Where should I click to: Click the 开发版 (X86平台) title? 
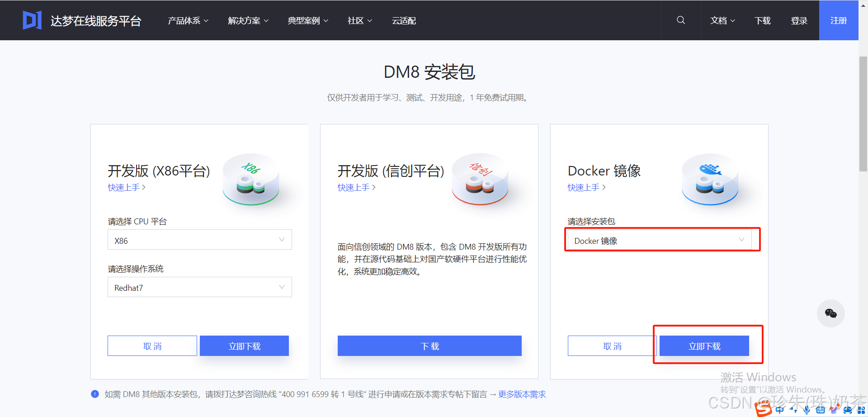159,171
